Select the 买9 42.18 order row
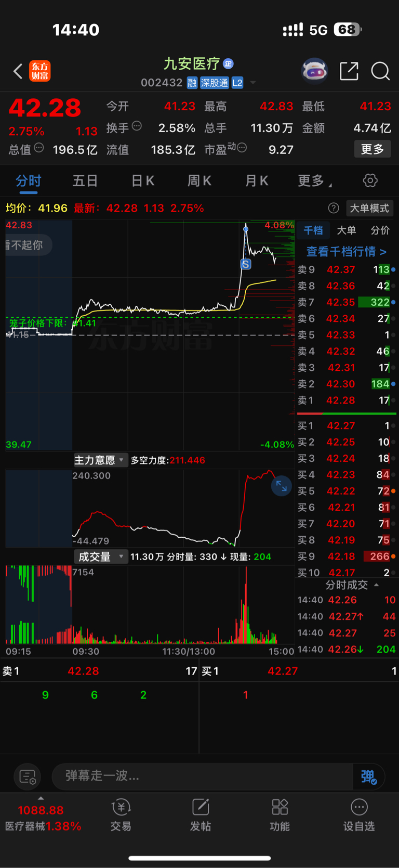 click(x=347, y=556)
